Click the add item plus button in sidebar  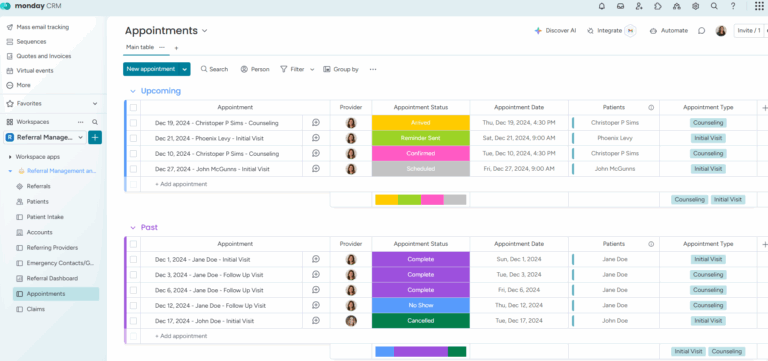point(95,138)
